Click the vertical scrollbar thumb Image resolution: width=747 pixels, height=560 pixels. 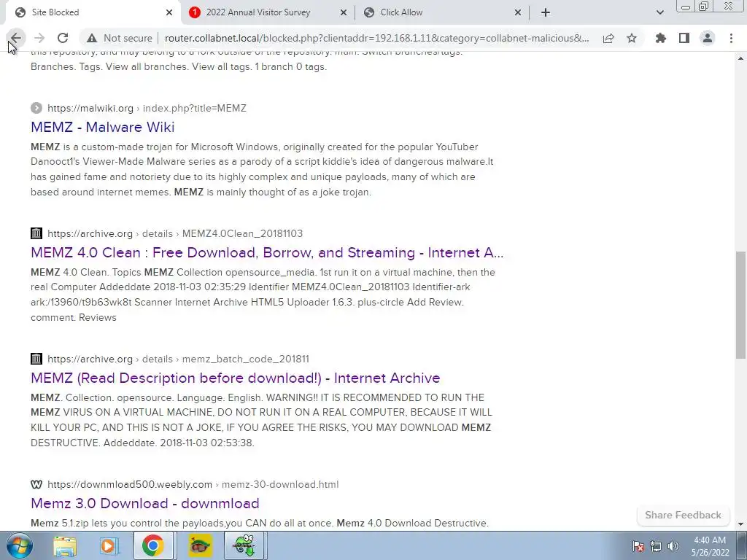740,305
